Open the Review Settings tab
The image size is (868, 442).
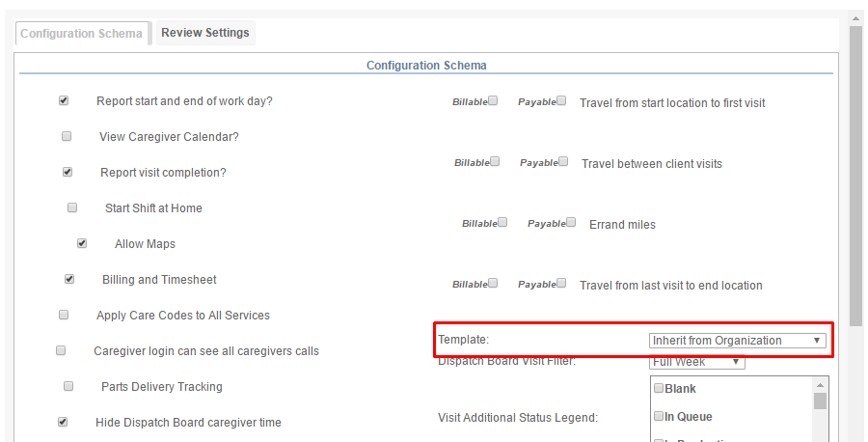(x=205, y=33)
